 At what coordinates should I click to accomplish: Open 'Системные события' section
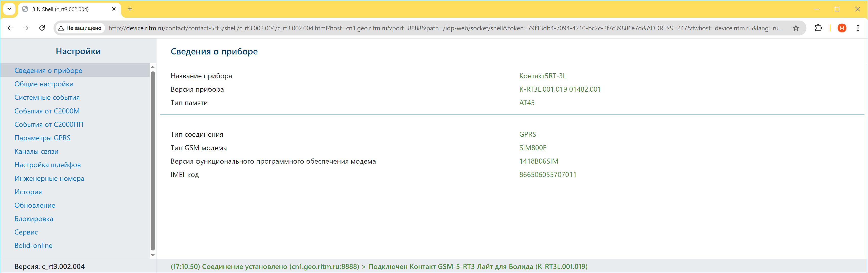coord(47,97)
